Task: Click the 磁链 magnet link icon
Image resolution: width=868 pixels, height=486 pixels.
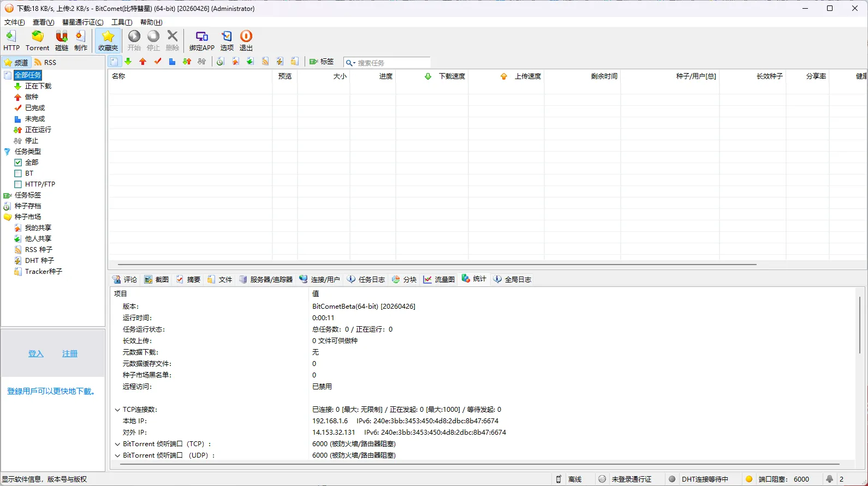Action: [62, 41]
